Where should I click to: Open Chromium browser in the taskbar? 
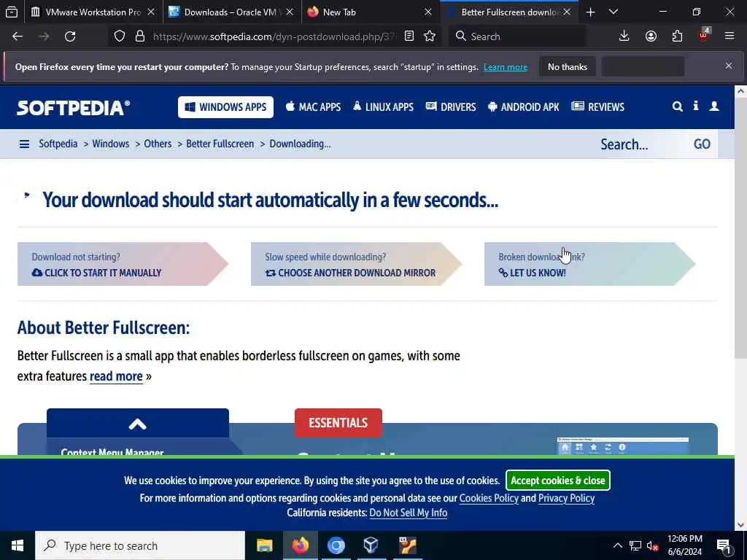tap(336, 545)
